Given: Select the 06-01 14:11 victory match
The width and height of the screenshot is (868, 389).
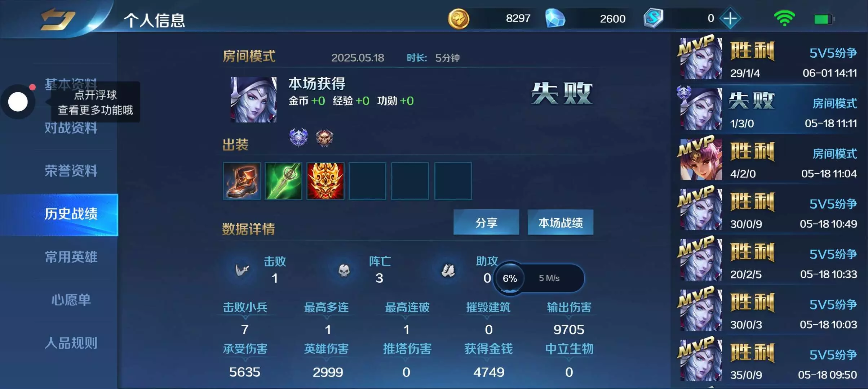Looking at the screenshot, I should pos(769,59).
